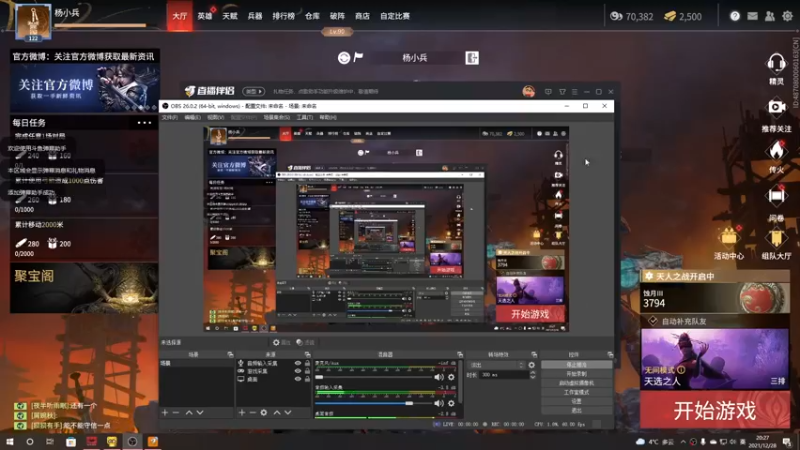Toggle visibility of 桌面 source
The height and width of the screenshot is (450, 800).
tap(298, 379)
